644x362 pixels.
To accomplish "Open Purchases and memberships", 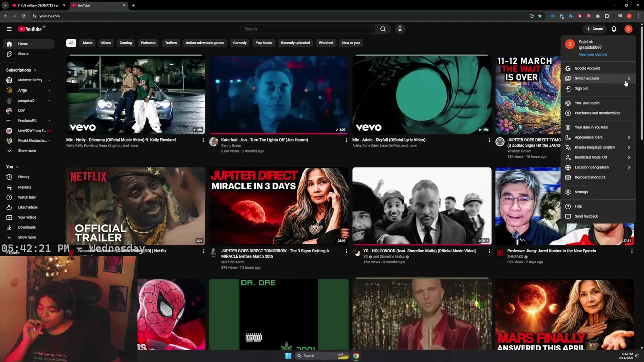I will click(x=598, y=113).
